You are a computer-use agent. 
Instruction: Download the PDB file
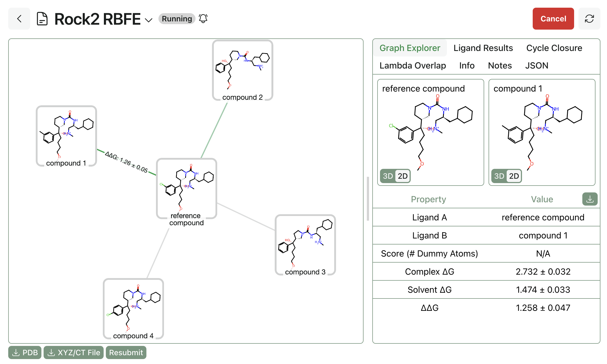[x=25, y=352]
